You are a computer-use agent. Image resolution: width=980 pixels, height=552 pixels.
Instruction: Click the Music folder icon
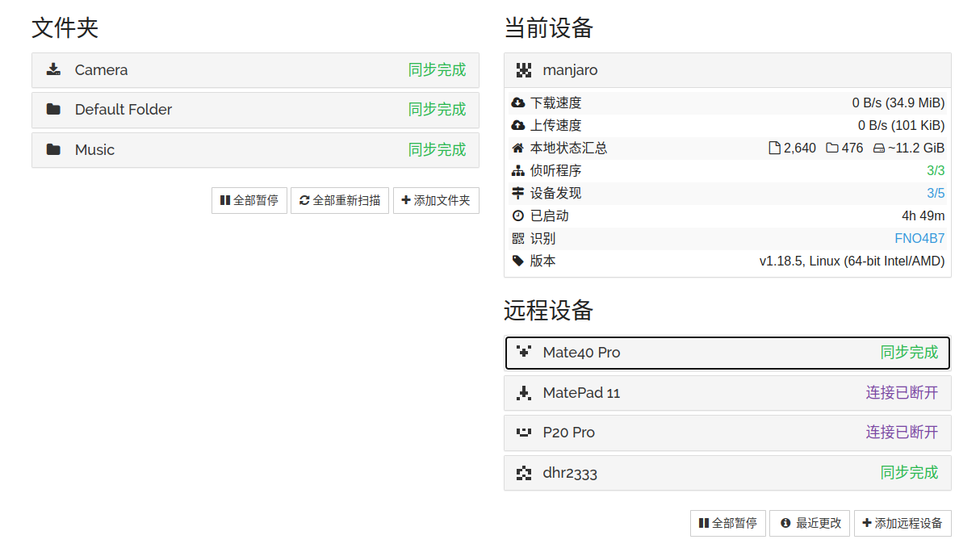(x=53, y=150)
